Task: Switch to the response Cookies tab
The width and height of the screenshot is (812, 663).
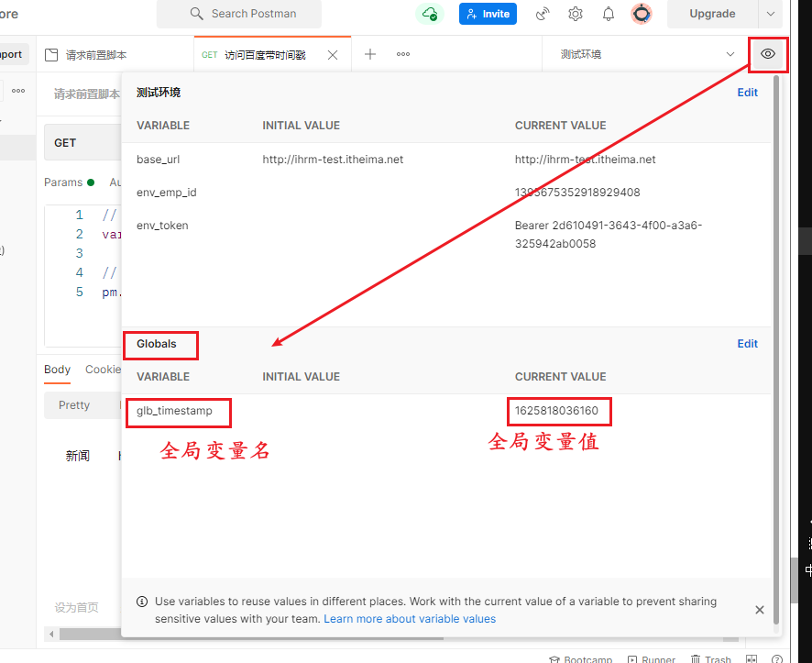Action: pos(103,370)
